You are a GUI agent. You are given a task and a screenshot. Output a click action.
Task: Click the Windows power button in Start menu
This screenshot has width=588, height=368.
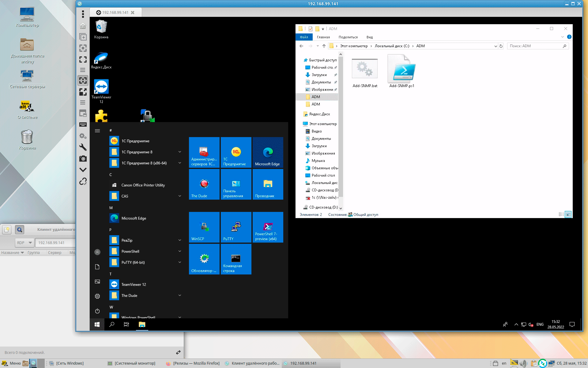(x=97, y=311)
